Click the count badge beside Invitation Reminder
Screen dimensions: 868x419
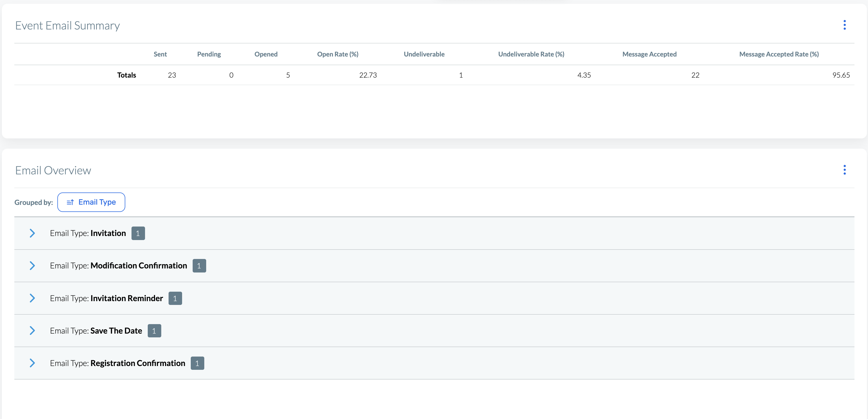[x=175, y=298]
